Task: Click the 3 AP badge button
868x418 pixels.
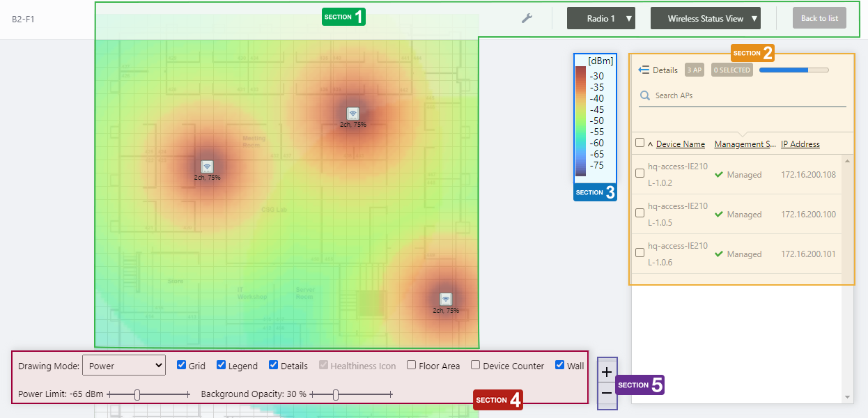Action: point(693,70)
